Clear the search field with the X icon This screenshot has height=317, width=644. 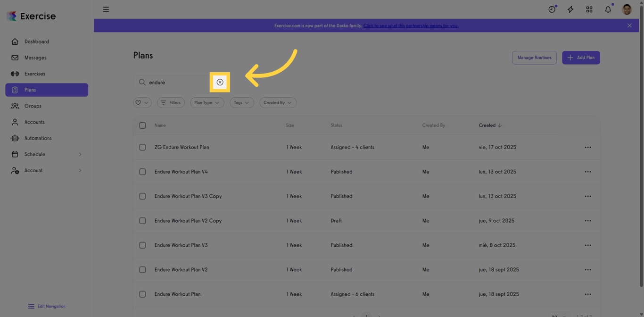click(220, 82)
